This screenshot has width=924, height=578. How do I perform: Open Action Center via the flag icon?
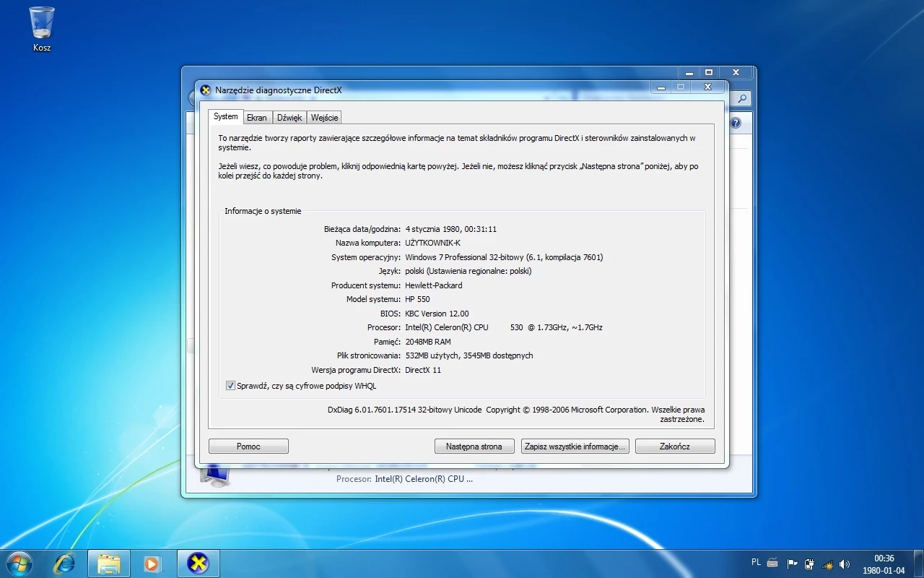click(792, 564)
